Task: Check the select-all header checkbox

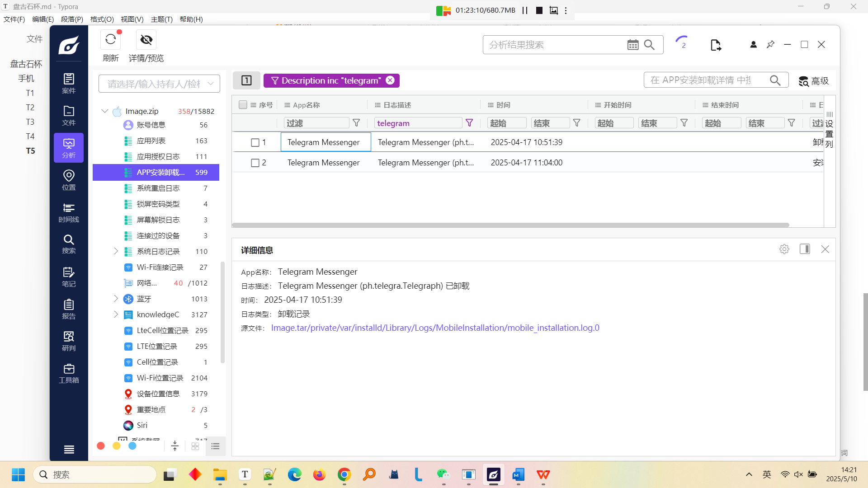Action: coord(243,105)
